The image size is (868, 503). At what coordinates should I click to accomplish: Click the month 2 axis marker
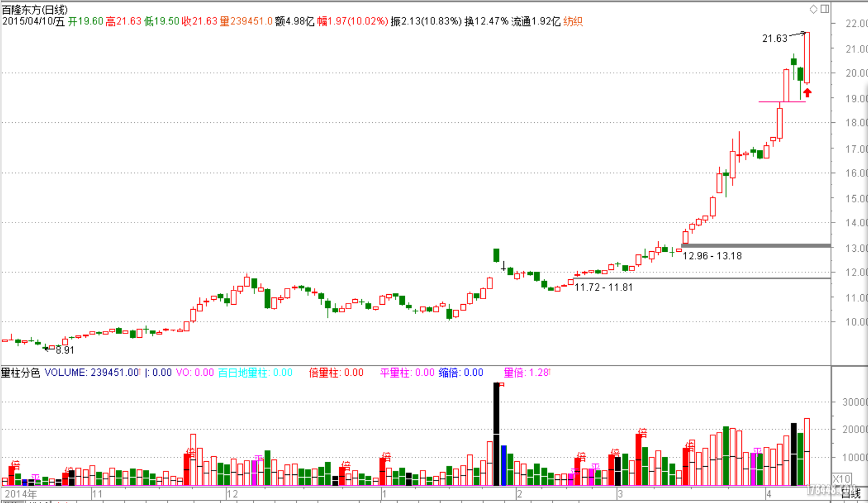click(x=519, y=494)
